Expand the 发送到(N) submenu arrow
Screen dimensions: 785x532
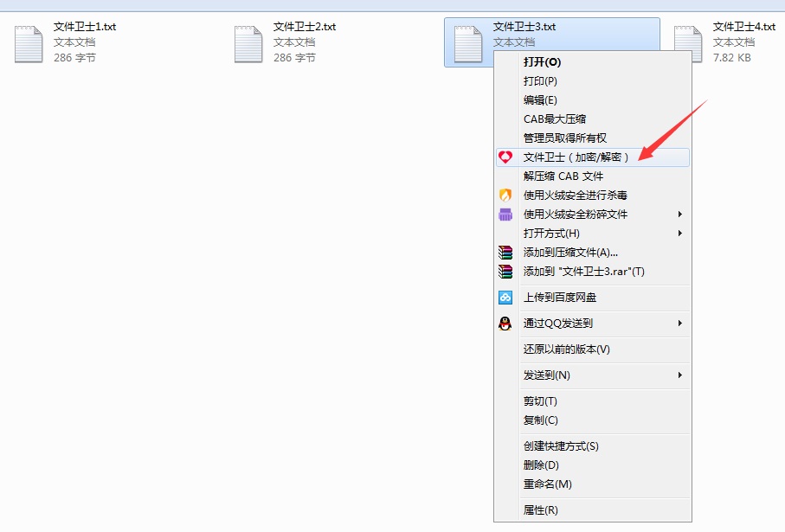click(x=680, y=375)
